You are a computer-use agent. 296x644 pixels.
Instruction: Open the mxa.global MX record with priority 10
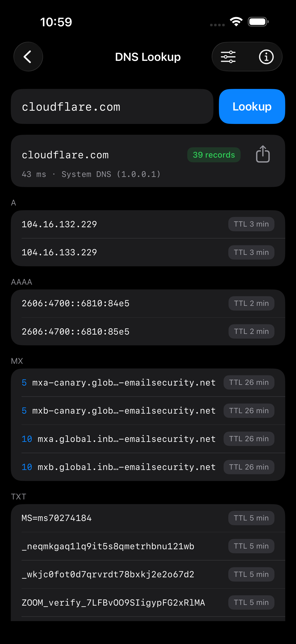[148, 439]
